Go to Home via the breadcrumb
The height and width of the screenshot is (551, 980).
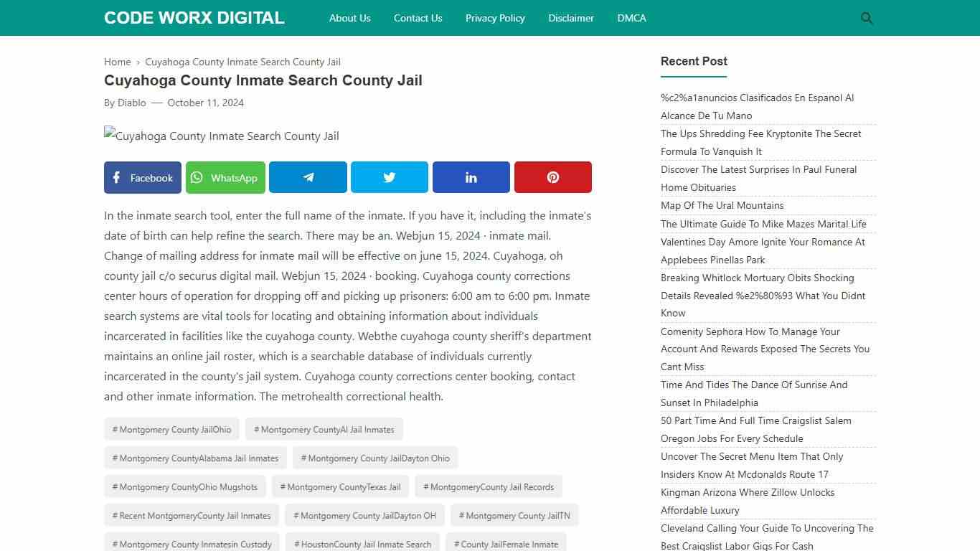click(x=117, y=62)
